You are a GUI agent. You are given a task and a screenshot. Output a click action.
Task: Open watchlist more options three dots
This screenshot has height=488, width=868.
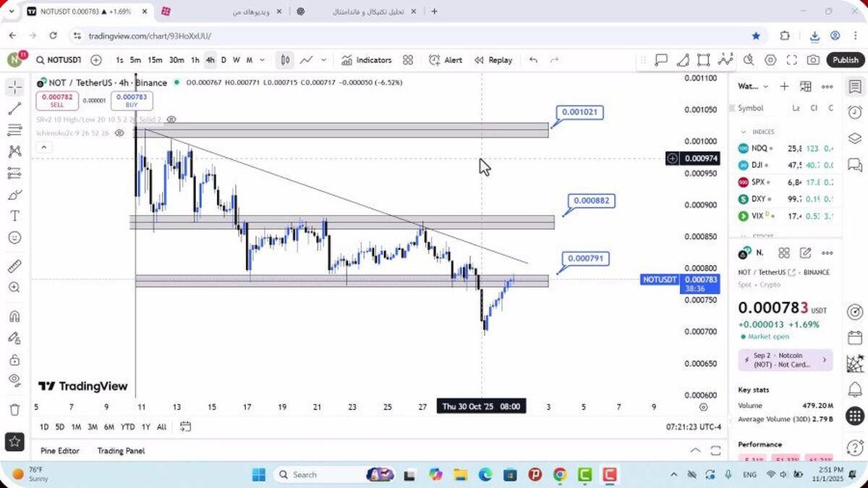827,87
